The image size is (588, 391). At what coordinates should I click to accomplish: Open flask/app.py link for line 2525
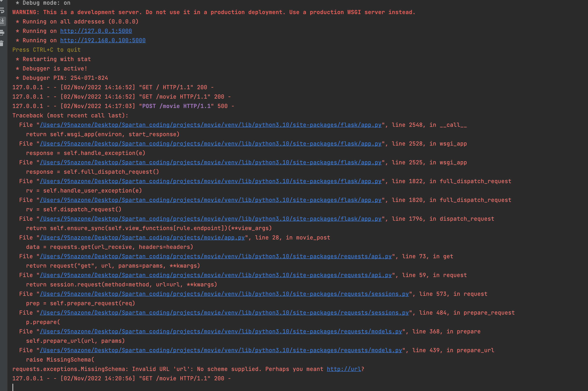tap(211, 163)
